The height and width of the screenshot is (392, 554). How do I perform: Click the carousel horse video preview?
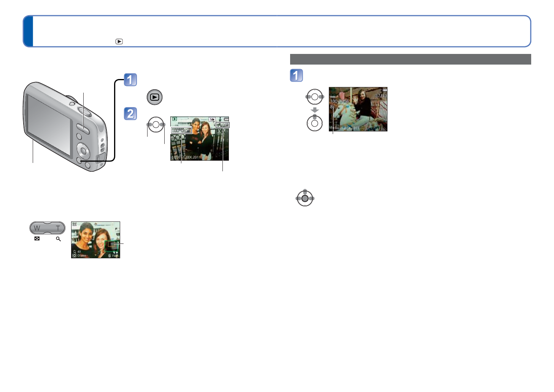(x=358, y=109)
